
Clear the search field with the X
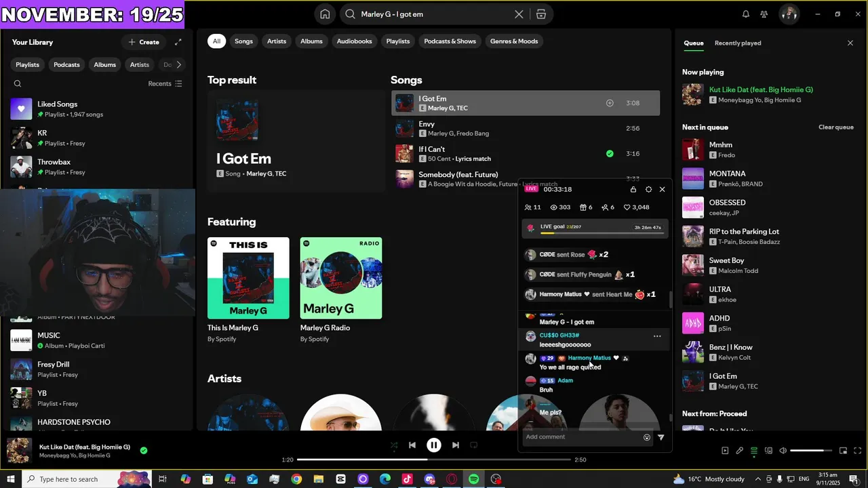[519, 14]
